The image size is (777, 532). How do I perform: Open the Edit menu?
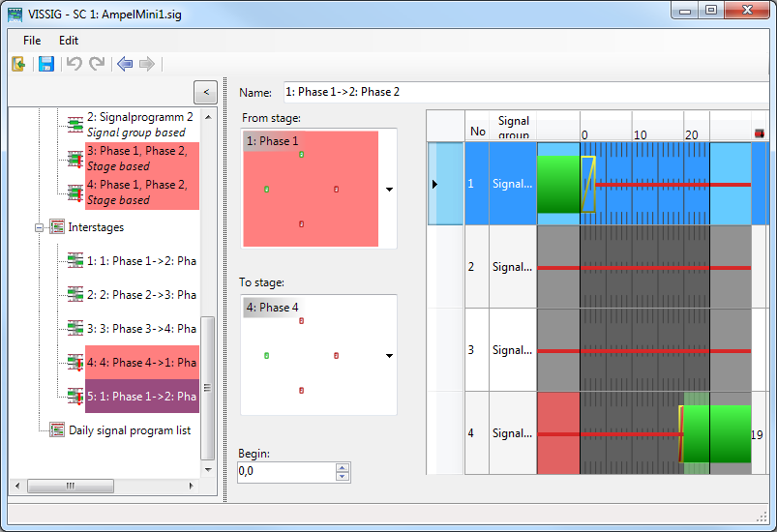pos(69,41)
